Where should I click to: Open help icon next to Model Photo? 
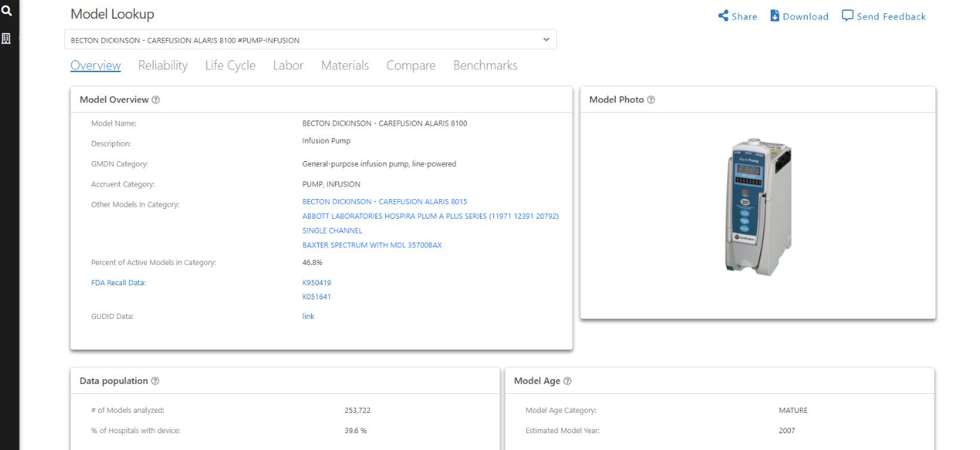click(x=651, y=100)
